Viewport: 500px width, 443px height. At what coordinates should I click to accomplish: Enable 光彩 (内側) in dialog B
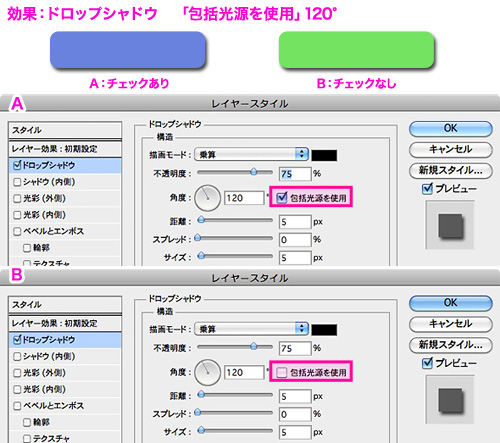pyautogui.click(x=17, y=389)
